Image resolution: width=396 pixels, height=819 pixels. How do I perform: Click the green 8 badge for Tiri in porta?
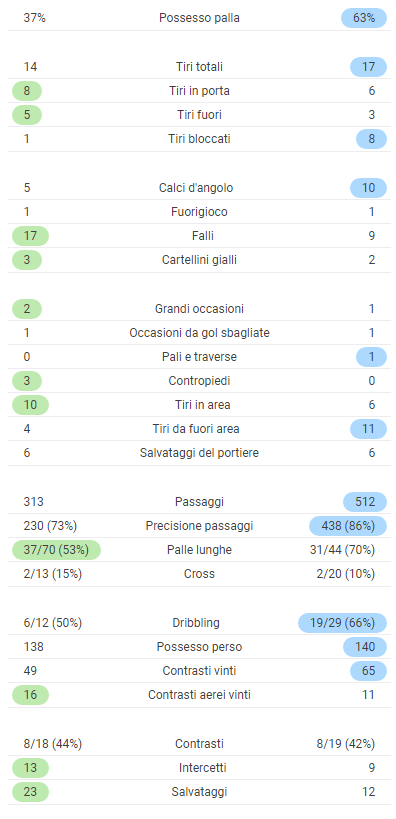[x=27, y=91]
